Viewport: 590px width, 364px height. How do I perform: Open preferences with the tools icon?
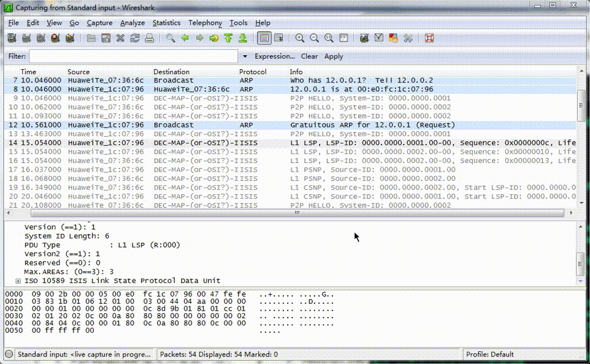(x=408, y=38)
